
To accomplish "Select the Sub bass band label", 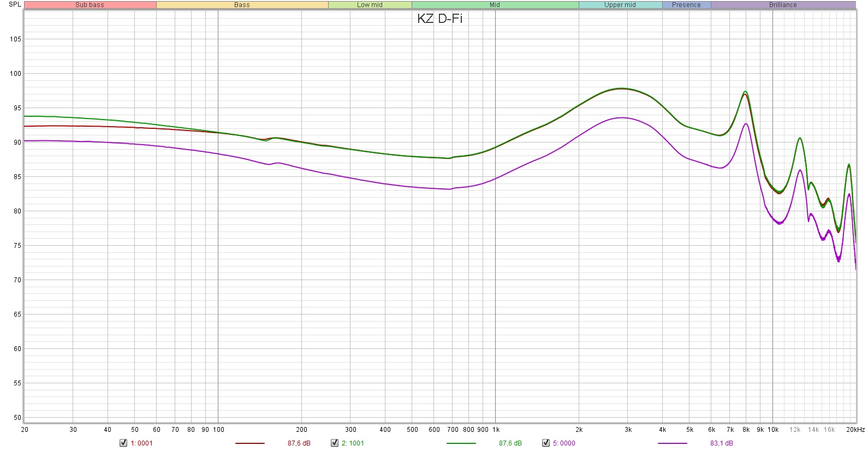I will [x=90, y=5].
